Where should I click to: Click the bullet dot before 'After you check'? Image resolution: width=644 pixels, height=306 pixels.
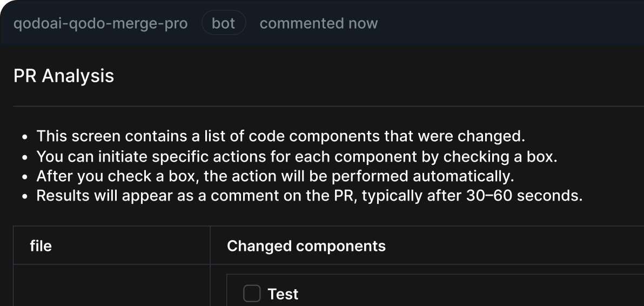[25, 177]
